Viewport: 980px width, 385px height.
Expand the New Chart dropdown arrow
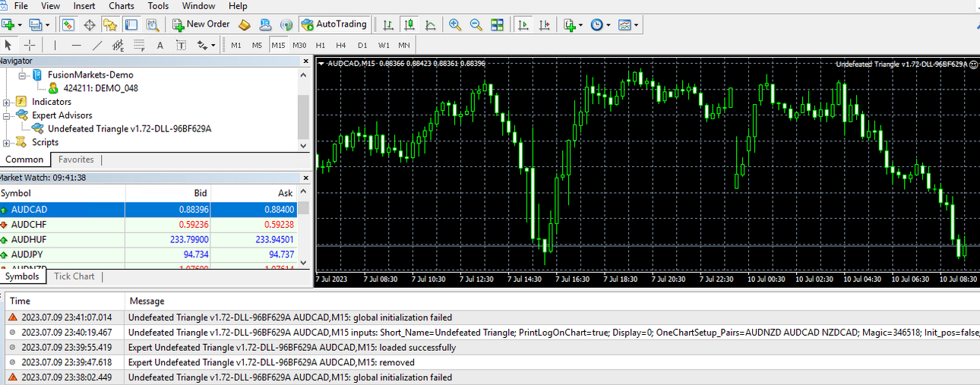(20, 25)
